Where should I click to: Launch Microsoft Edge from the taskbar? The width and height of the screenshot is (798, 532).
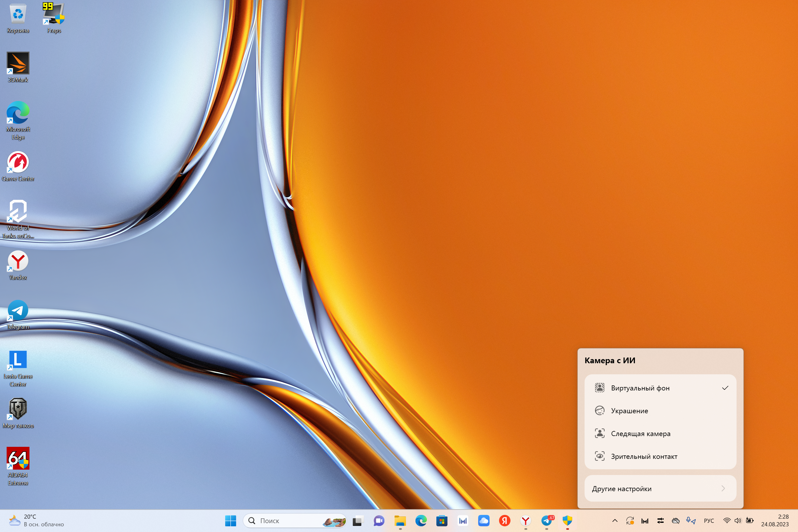pyautogui.click(x=421, y=521)
